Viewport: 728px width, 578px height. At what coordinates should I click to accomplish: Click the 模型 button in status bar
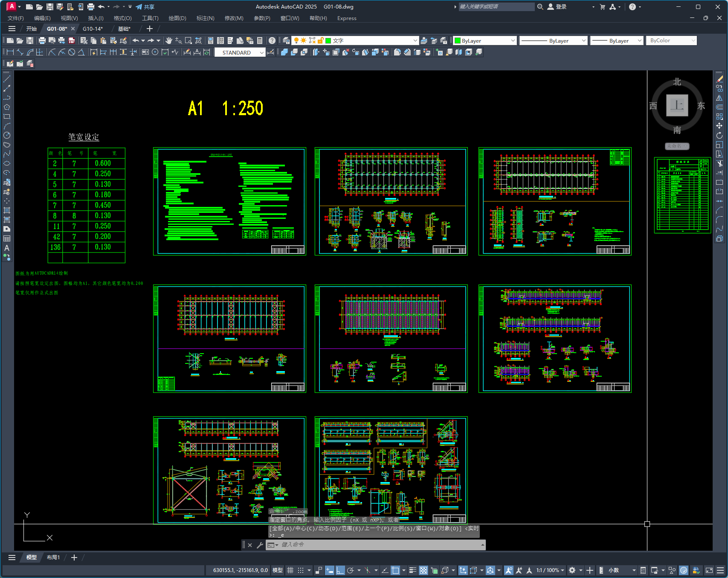278,570
